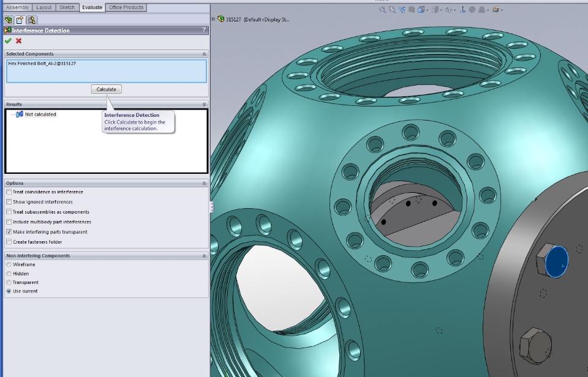The image size is (588, 377).
Task: Select Hex Finished Bolt_AI-2@315127 entry
Action: click(x=42, y=63)
